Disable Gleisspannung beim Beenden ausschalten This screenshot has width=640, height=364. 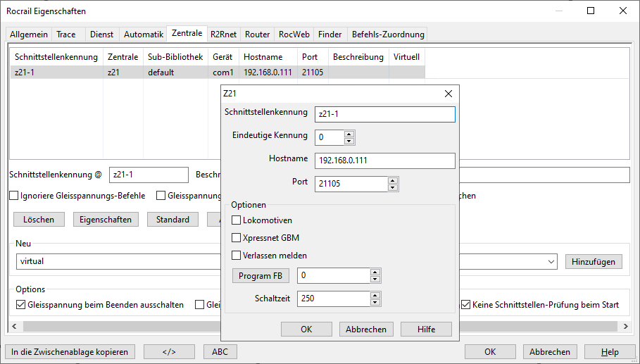(20, 305)
